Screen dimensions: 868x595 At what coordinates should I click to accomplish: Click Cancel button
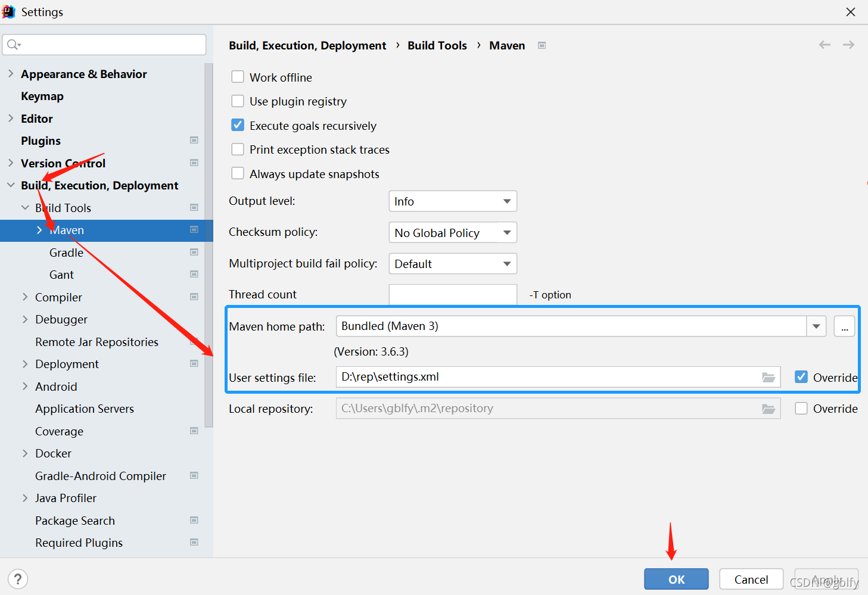751,579
